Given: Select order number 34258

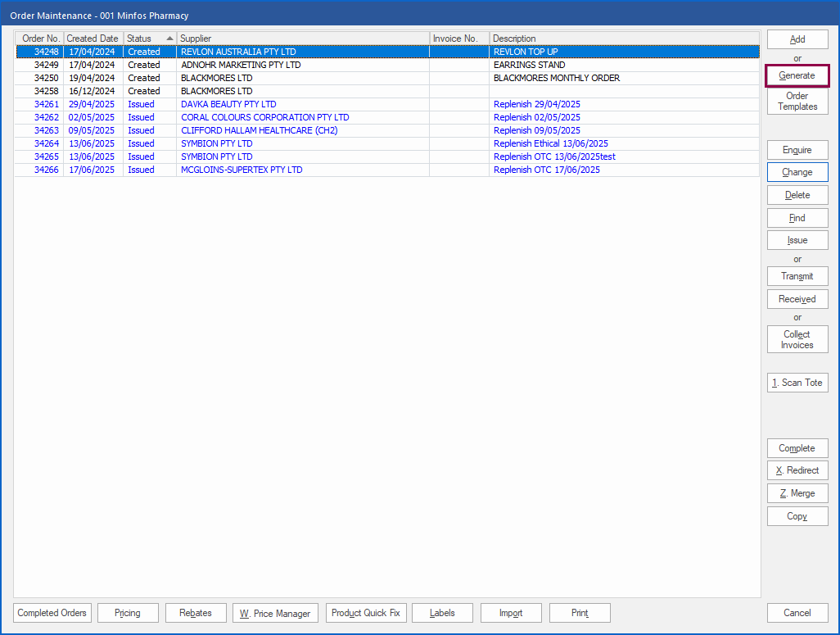Looking at the screenshot, I should point(46,91).
